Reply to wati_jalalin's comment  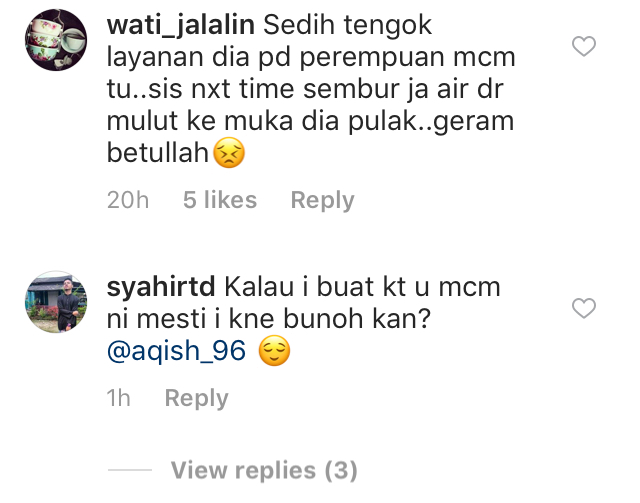pyautogui.click(x=322, y=200)
